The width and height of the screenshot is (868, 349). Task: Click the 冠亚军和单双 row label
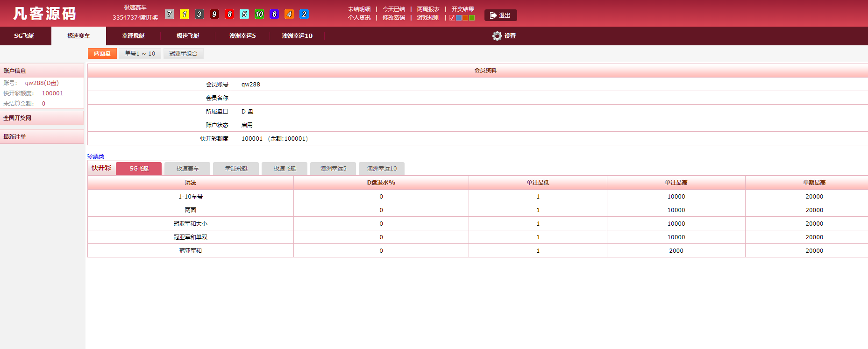pyautogui.click(x=191, y=237)
